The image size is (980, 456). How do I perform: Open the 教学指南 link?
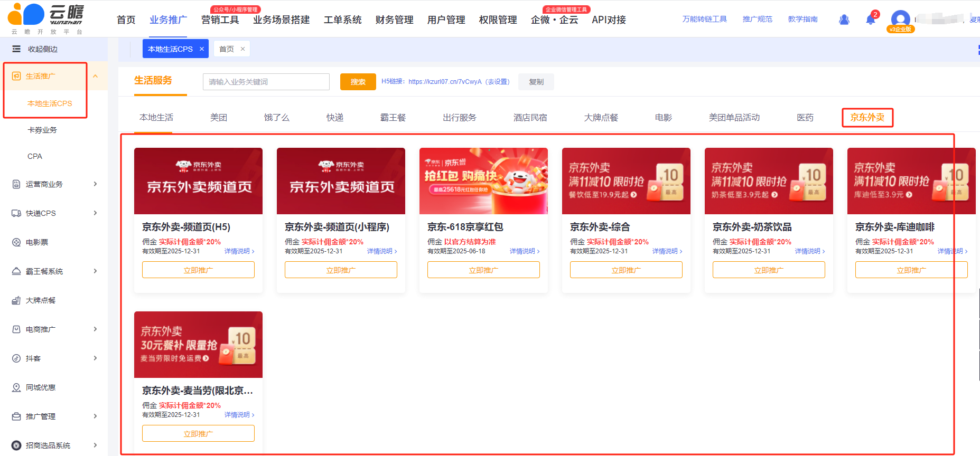coord(802,19)
